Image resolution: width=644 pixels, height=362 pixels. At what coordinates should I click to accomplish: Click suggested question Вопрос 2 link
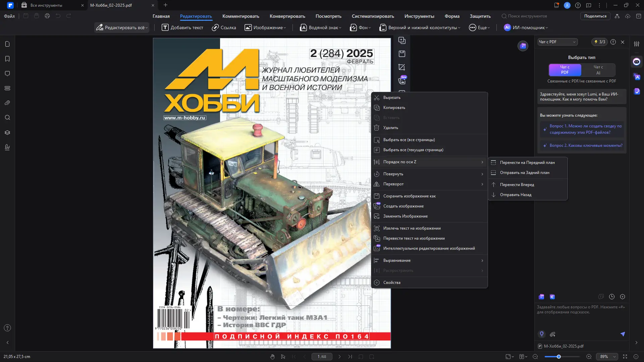[x=586, y=145]
